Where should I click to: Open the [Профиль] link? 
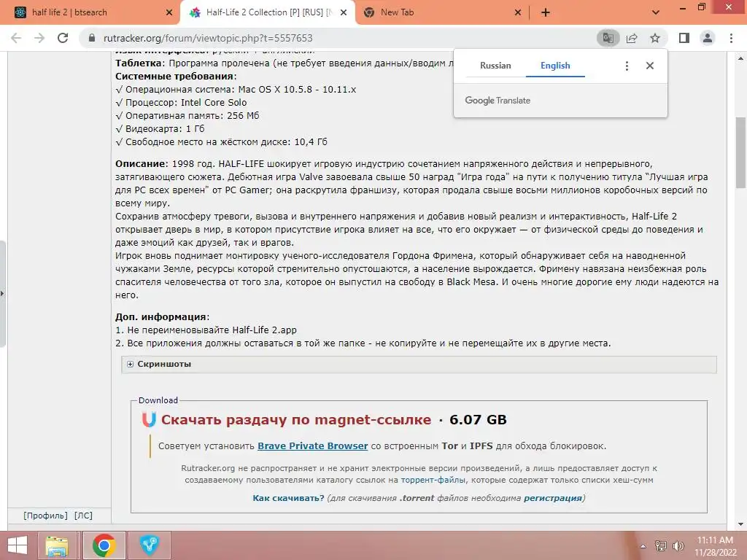46,516
